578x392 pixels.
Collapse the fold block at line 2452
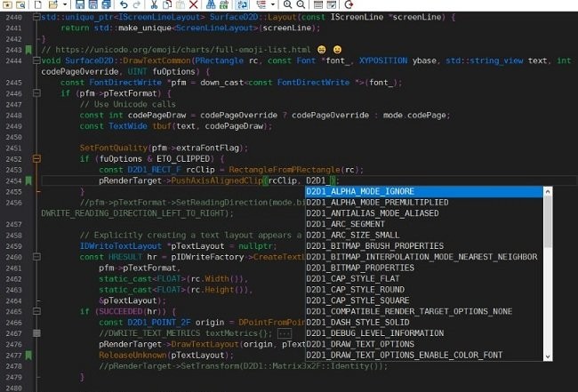point(36,158)
